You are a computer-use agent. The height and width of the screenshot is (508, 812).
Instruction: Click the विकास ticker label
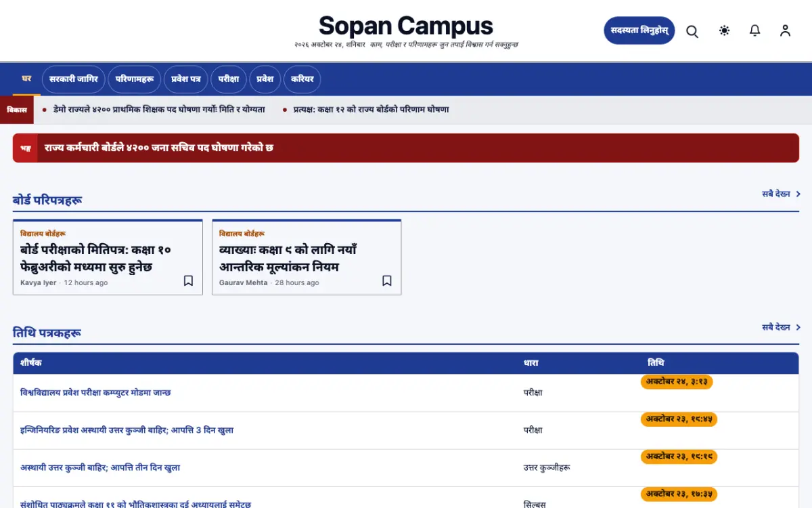[x=17, y=109]
